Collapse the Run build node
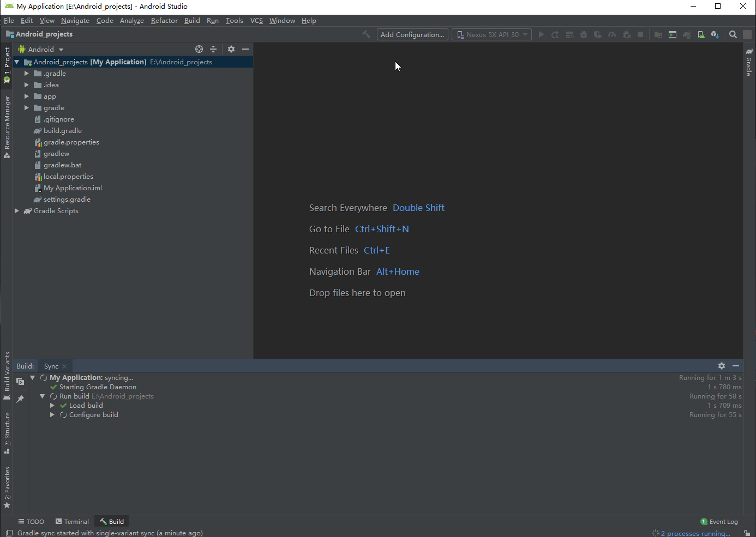This screenshot has width=756, height=537. pyautogui.click(x=42, y=396)
